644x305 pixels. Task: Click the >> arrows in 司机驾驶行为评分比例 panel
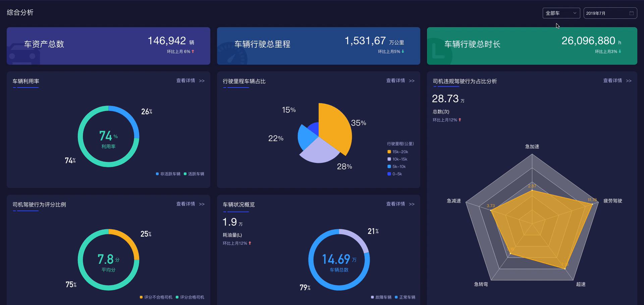click(202, 204)
